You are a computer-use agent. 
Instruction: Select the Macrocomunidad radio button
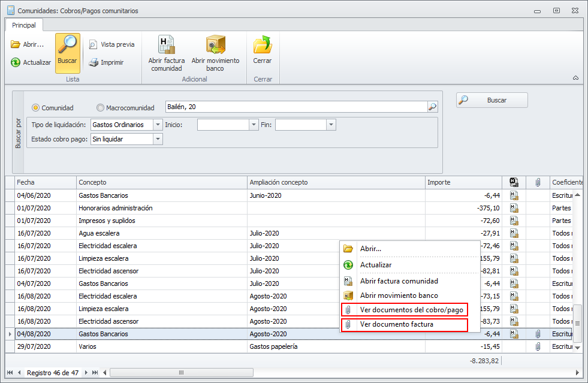100,108
